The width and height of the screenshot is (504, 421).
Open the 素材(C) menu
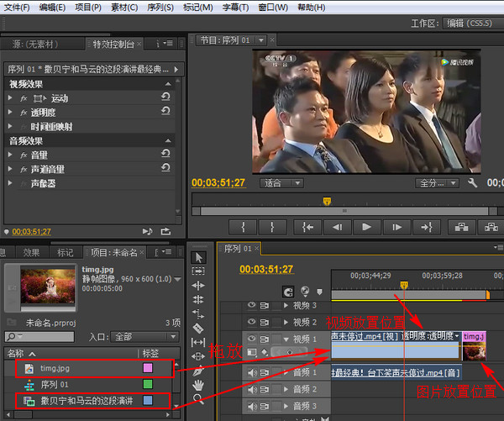124,8
